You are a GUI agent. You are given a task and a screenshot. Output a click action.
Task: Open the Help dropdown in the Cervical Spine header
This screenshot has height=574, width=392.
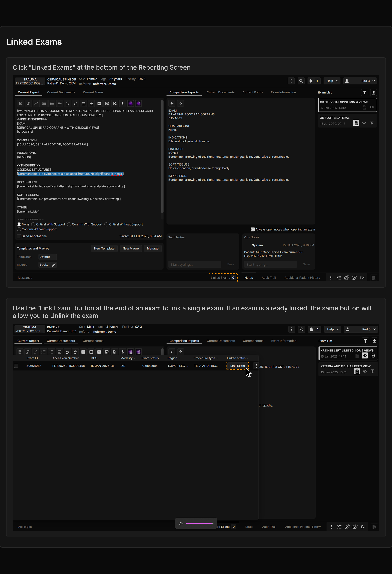pos(332,81)
